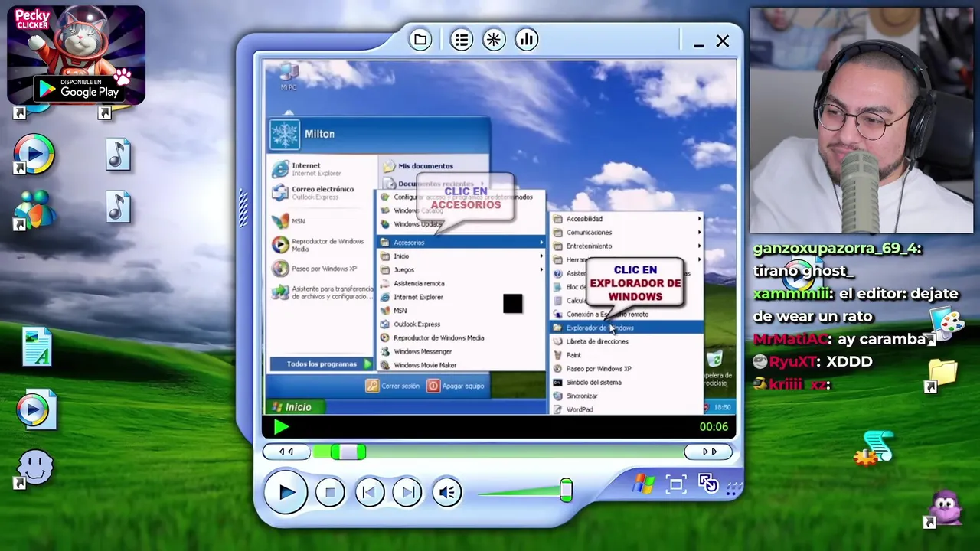Open the Paint palette desktop shortcut
980x551 pixels.
[945, 324]
